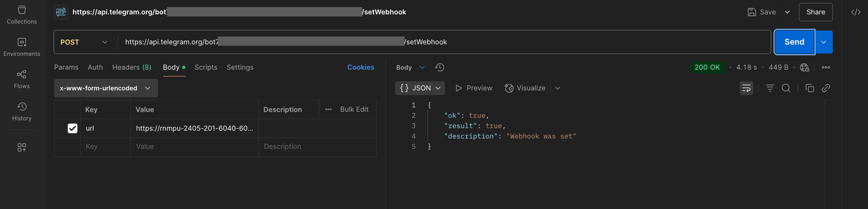The width and height of the screenshot is (868, 209).
Task: Open the Cookies link
Action: [x=360, y=67]
